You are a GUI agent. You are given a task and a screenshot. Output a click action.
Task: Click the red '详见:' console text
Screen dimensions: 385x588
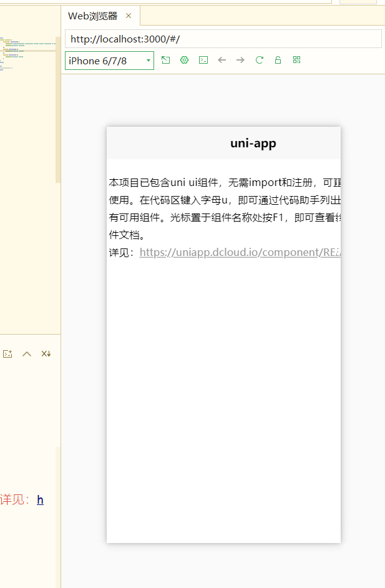coord(16,500)
